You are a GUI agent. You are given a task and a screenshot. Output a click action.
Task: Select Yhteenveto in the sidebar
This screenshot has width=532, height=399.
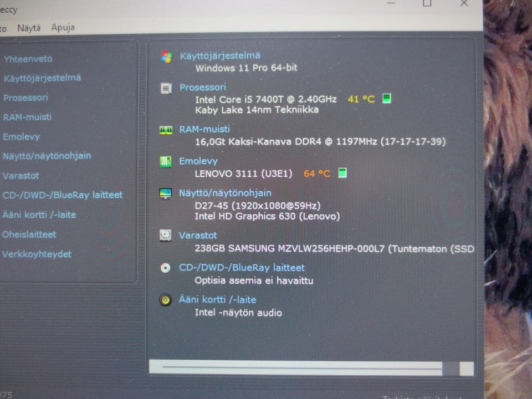point(28,59)
